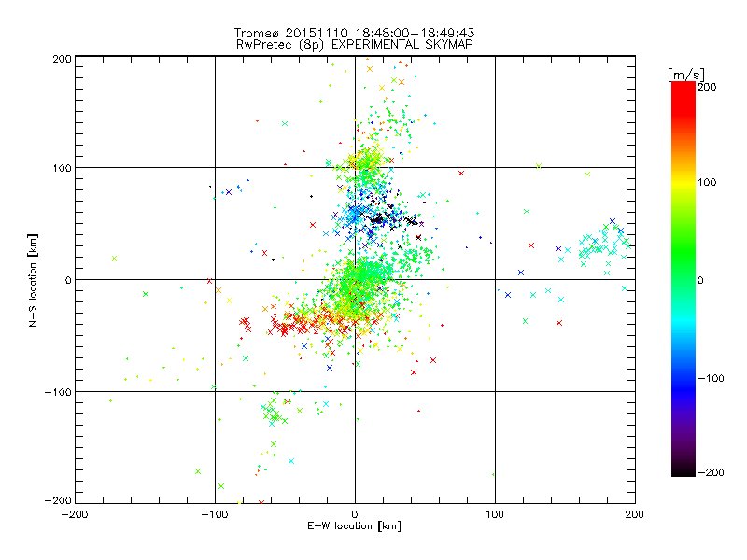Viewport: 747px width, 560px height.
Task: Click the title line 'Tromsø 20151110 18:48:00-18:49:43'
Action: pyautogui.click(x=355, y=33)
